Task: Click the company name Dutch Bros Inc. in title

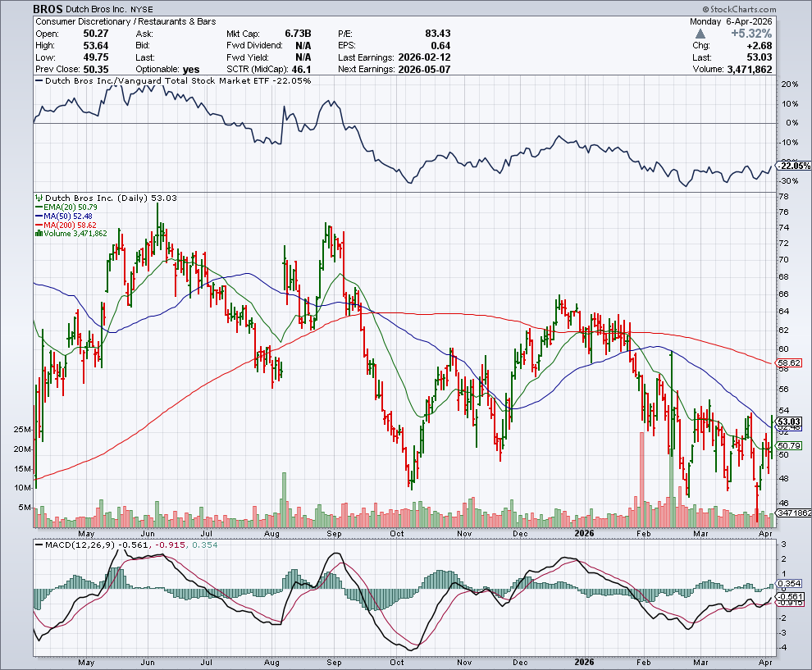Action: point(96,9)
